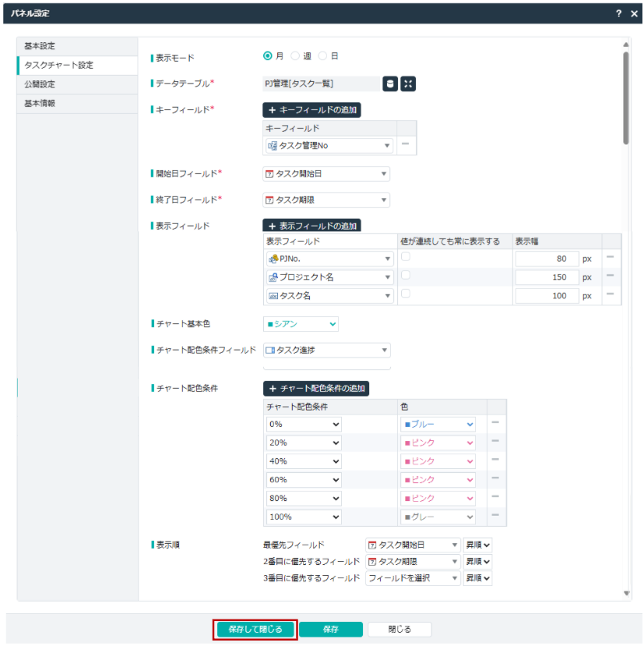Screen dimensions: 644x646
Task: Open the タスク開始日 start date field dropdown
Action: coord(326,174)
